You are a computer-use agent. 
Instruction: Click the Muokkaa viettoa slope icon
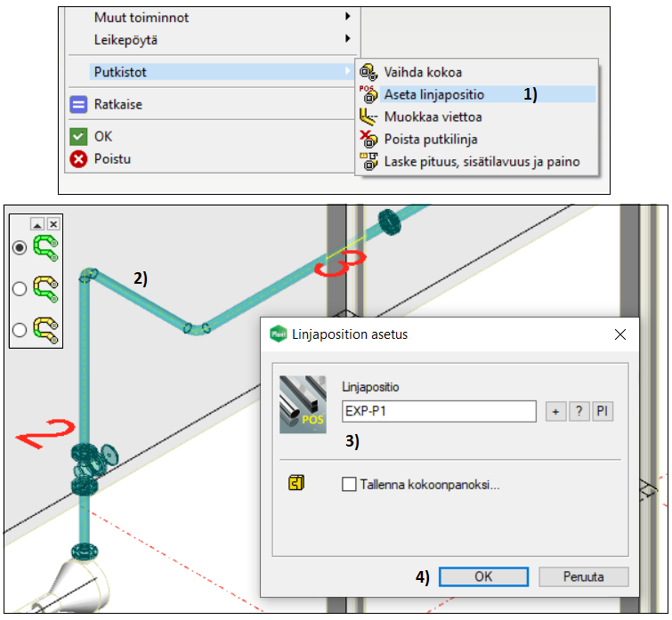click(368, 117)
